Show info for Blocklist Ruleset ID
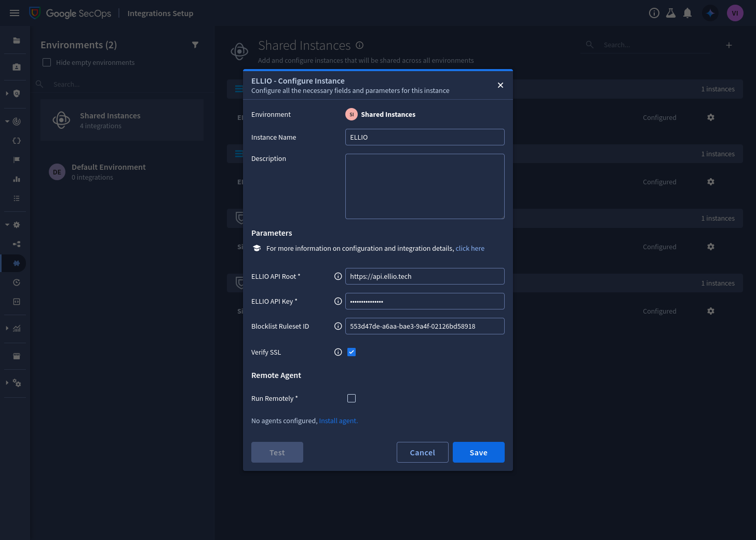This screenshot has height=540, width=756. click(x=338, y=326)
